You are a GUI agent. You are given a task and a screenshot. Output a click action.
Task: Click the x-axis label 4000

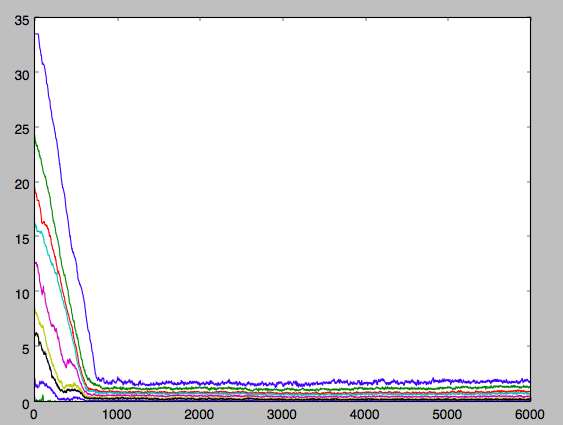(364, 415)
